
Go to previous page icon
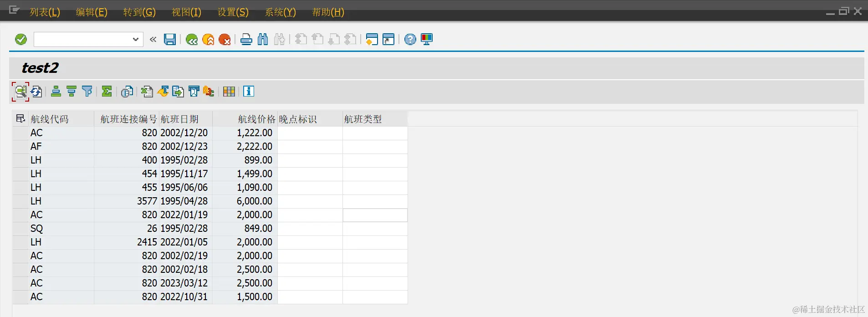(317, 40)
